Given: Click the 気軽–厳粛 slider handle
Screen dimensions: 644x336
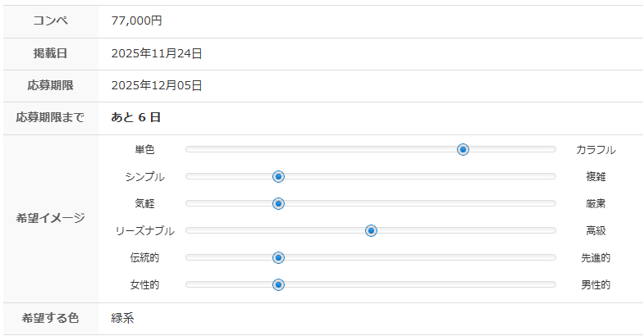Looking at the screenshot, I should (x=278, y=203).
